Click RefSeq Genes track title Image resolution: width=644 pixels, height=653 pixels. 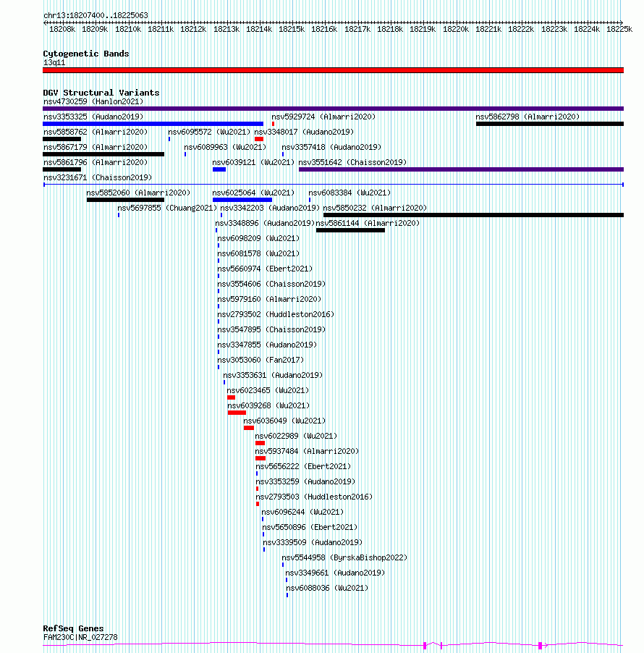tap(73, 628)
